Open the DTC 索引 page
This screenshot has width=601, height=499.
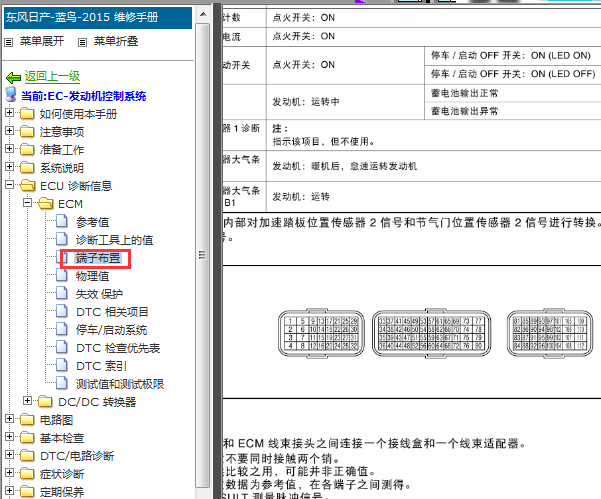click(102, 366)
